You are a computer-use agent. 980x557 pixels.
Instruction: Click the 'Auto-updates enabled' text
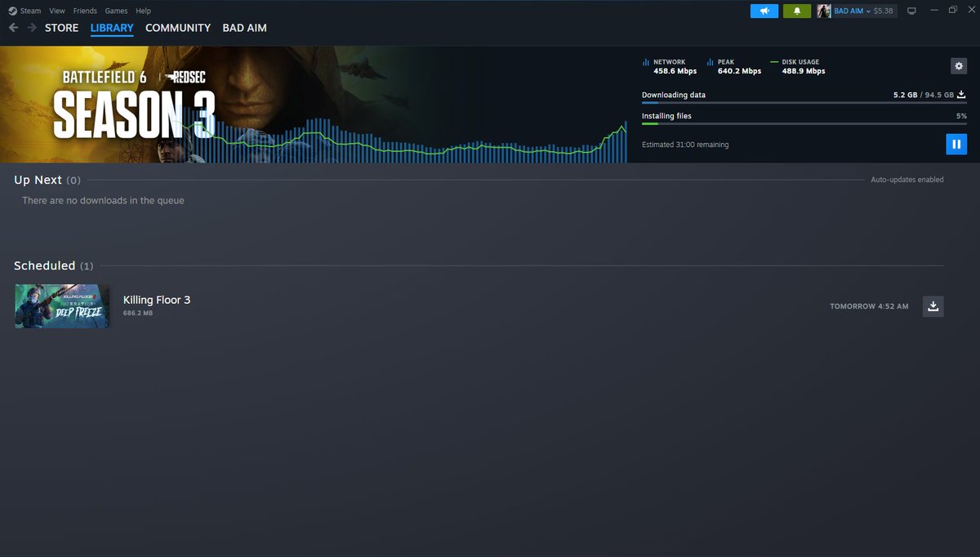(x=907, y=180)
